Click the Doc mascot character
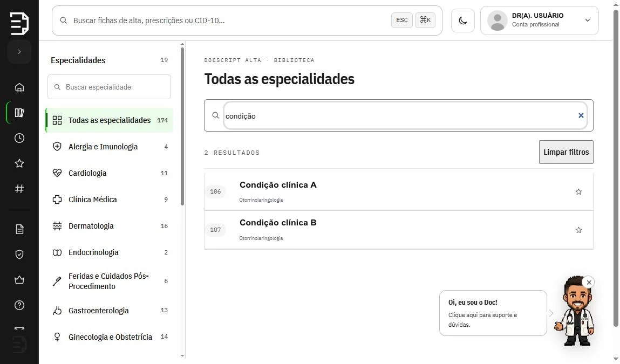Screen dimensions: 620x364 click(x=576, y=312)
